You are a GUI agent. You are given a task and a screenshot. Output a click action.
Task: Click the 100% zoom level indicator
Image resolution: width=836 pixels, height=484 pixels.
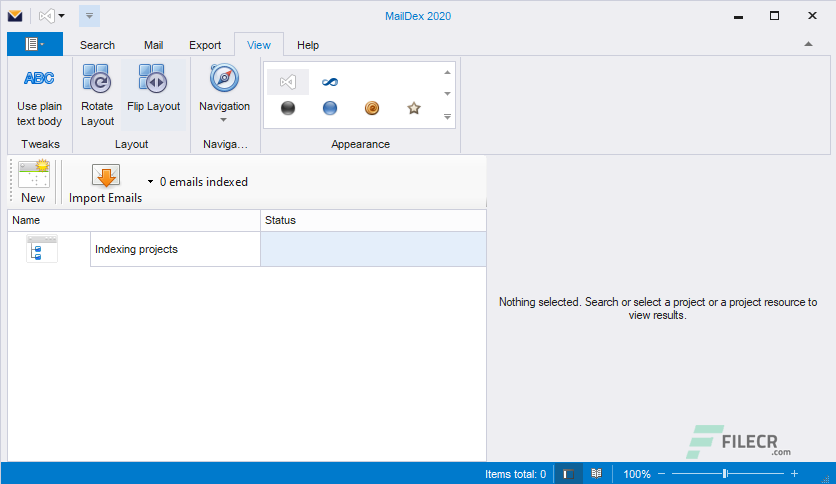[x=637, y=474]
